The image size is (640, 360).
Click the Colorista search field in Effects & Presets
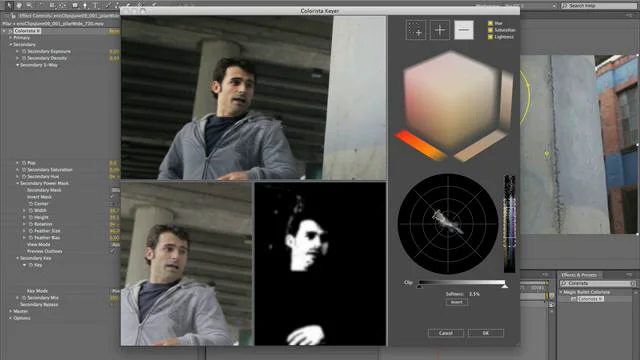pos(598,283)
